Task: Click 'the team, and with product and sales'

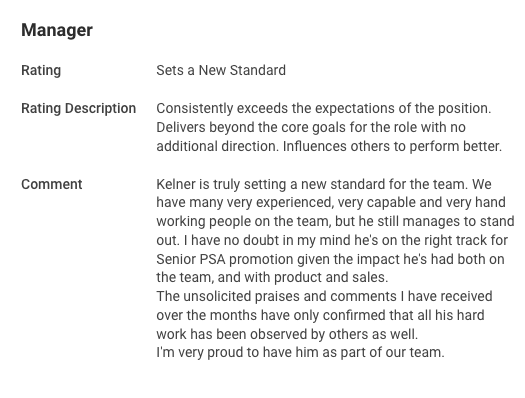Action: coord(272,277)
